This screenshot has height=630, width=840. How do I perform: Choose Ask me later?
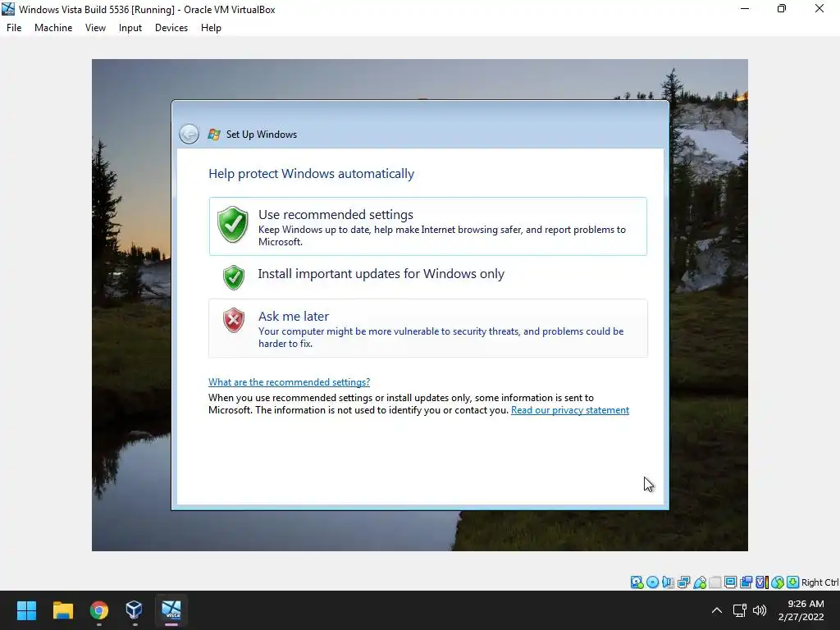pos(428,328)
